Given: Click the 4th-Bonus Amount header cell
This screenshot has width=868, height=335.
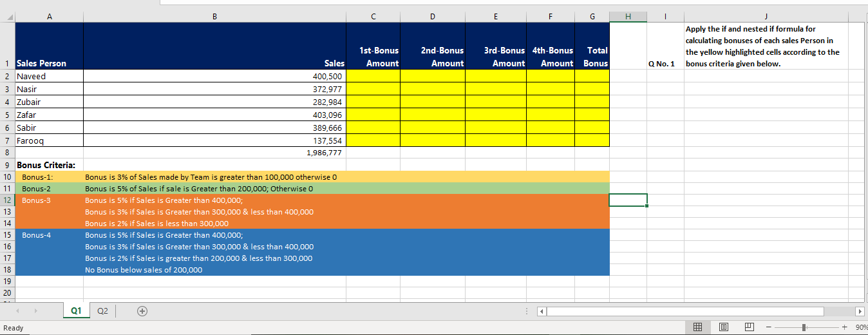Looking at the screenshot, I should point(550,46).
